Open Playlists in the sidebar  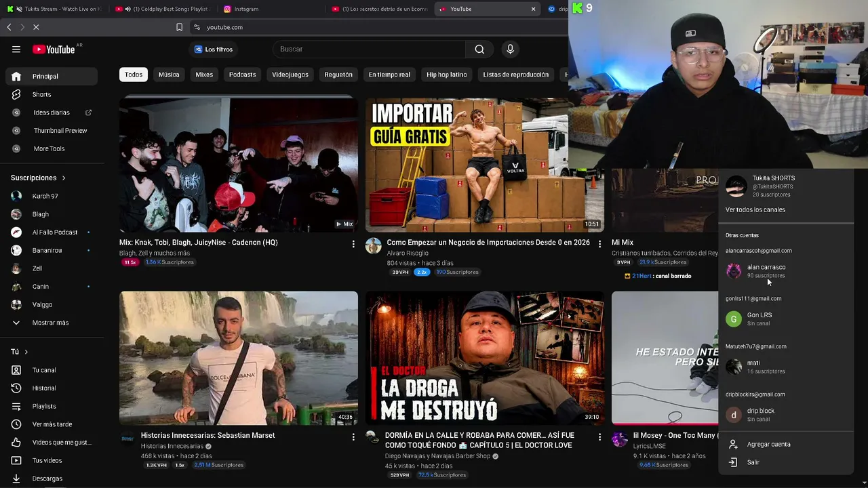[x=52, y=406]
